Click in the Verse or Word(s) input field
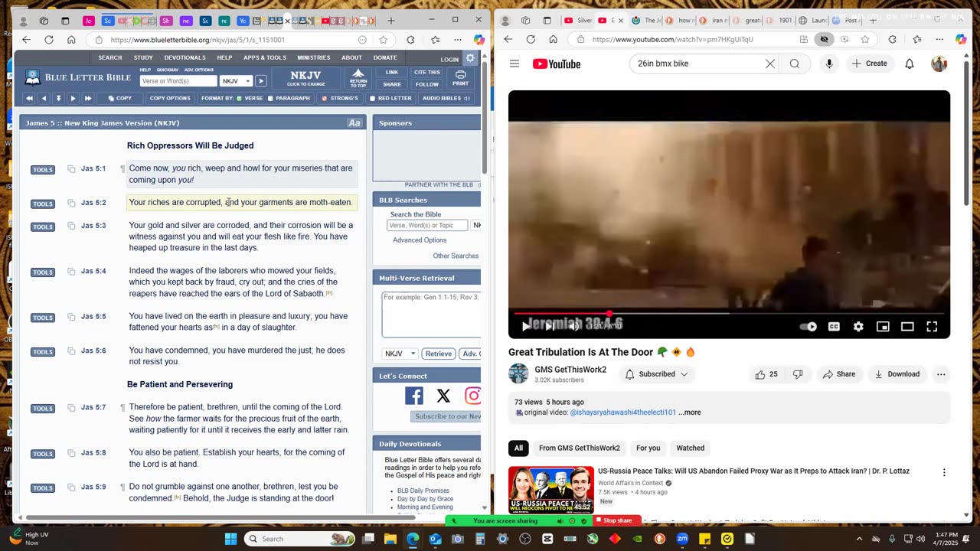980x551 pixels. pyautogui.click(x=178, y=81)
